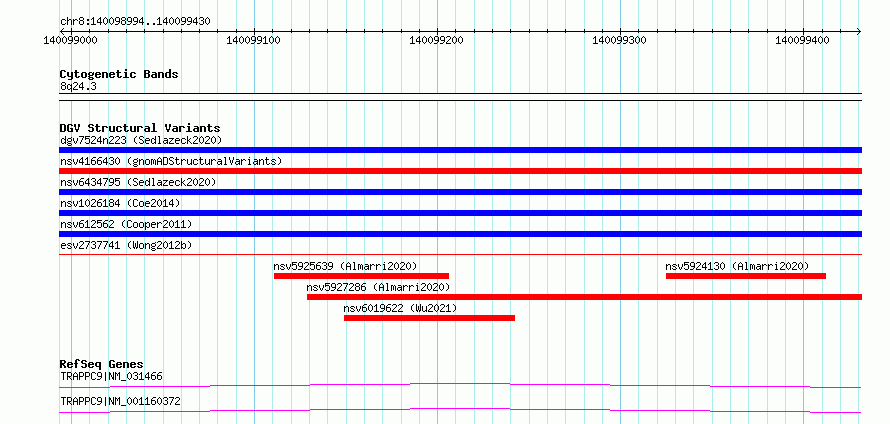Click the nsv6019622 (Wu2021) label

point(400,308)
